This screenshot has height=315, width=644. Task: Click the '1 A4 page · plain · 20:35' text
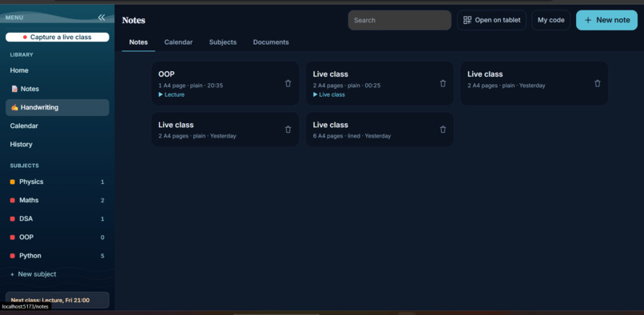(191, 86)
